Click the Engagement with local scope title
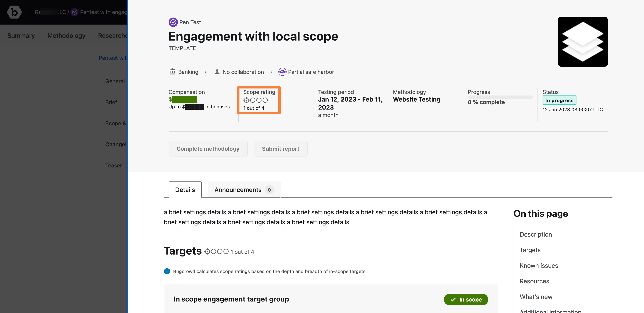Image resolution: width=644 pixels, height=313 pixels. (x=253, y=36)
